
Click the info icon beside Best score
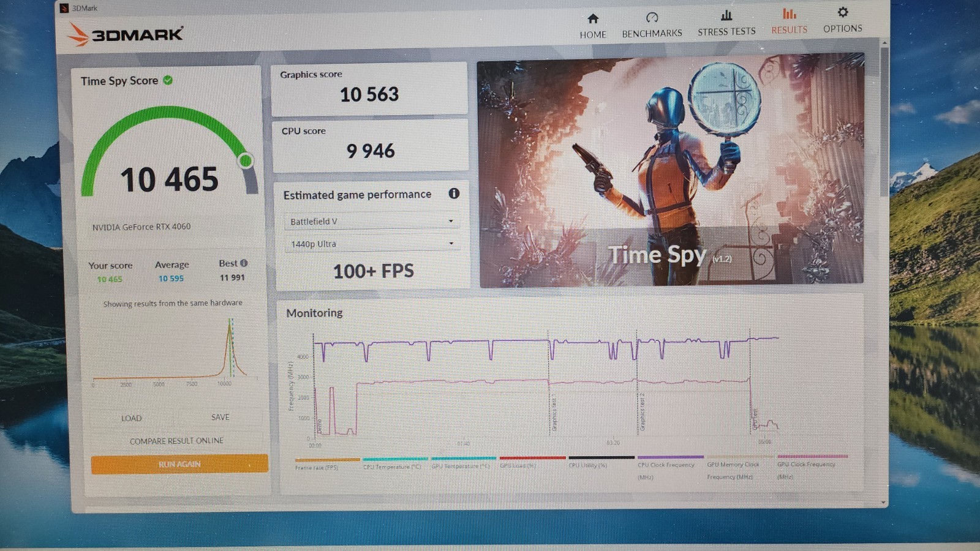click(x=244, y=263)
